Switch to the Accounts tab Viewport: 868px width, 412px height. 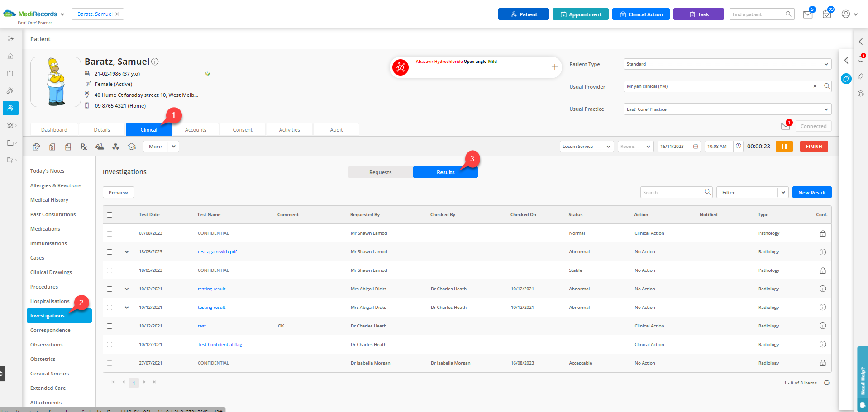pos(196,130)
